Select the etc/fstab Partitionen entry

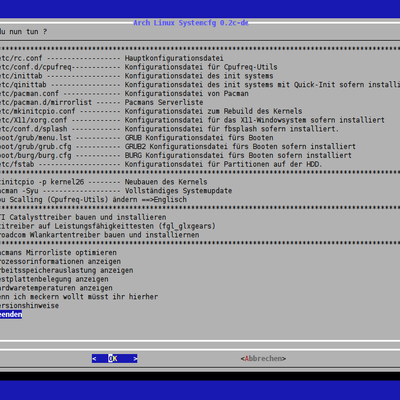tap(161, 164)
